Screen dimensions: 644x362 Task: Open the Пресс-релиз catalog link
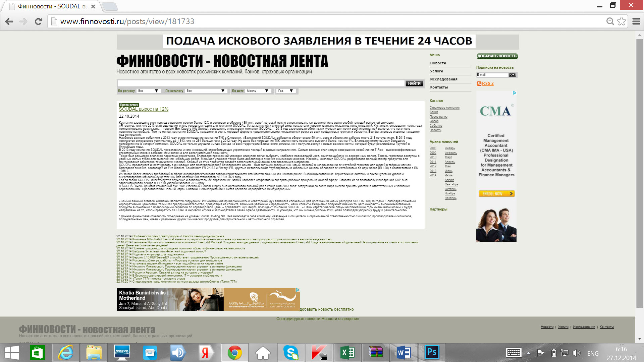tap(438, 117)
